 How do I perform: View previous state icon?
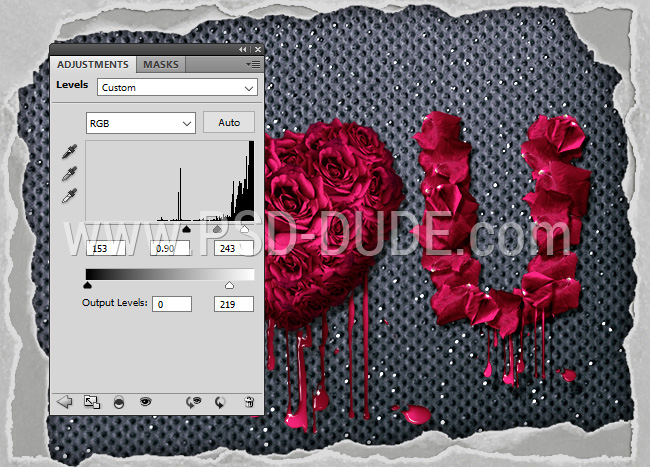(193, 402)
